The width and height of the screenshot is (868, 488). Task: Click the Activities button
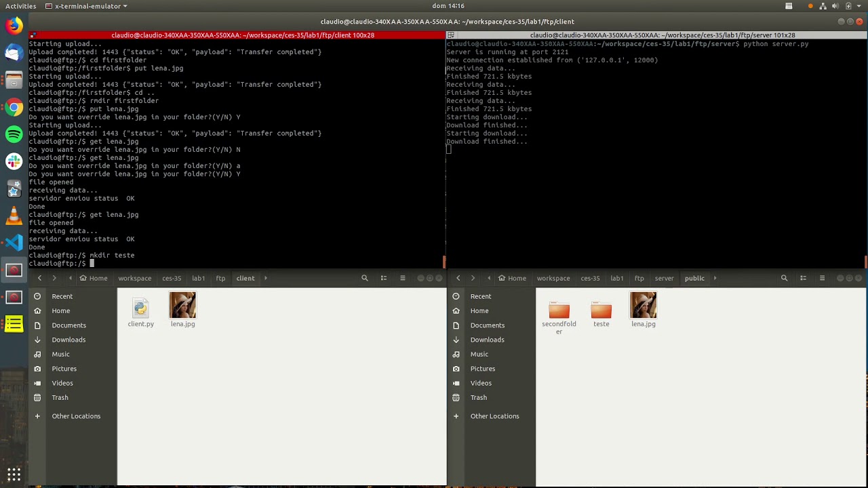[20, 6]
